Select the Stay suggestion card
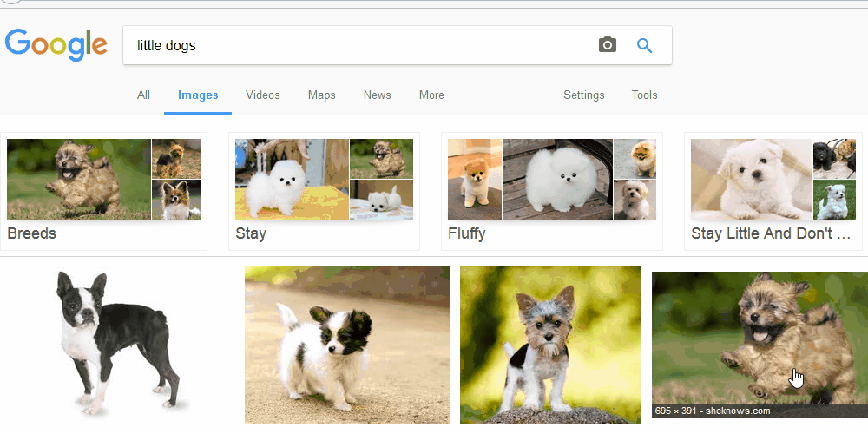868x434 pixels. click(x=324, y=191)
